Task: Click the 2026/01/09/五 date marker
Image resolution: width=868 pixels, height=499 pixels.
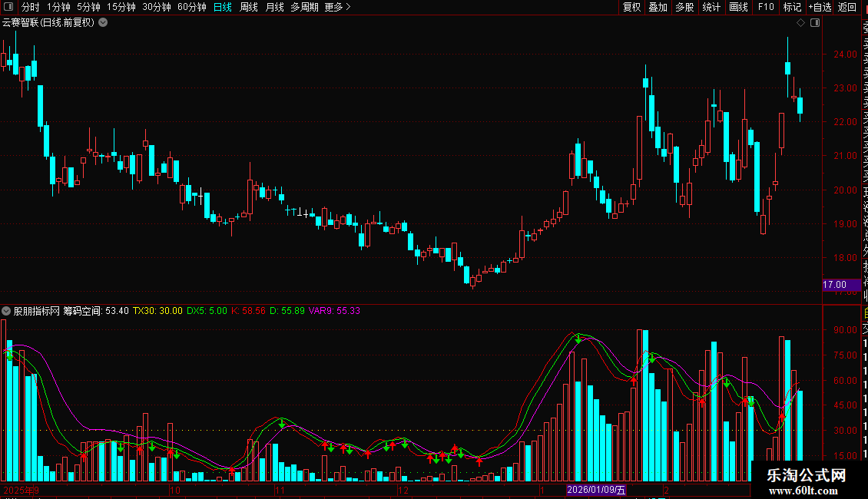Action: [x=596, y=490]
